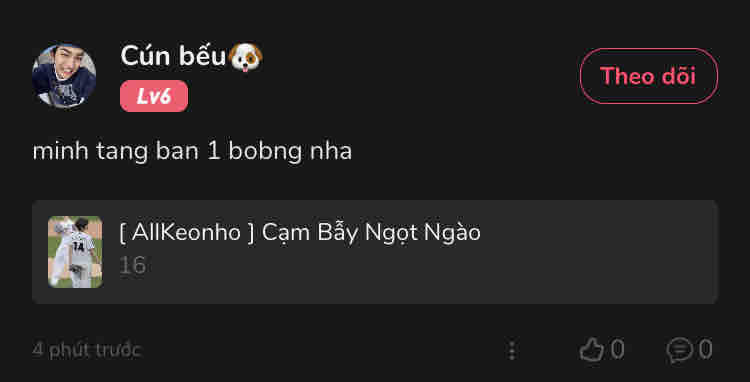Open Cún bếu's profile avatar
Image resolution: width=750 pixels, height=382 pixels.
pyautogui.click(x=64, y=76)
